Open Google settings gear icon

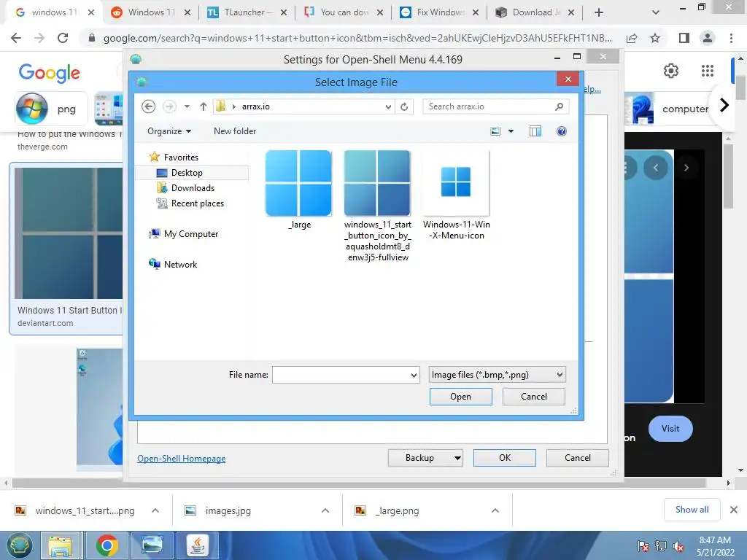[x=671, y=71]
